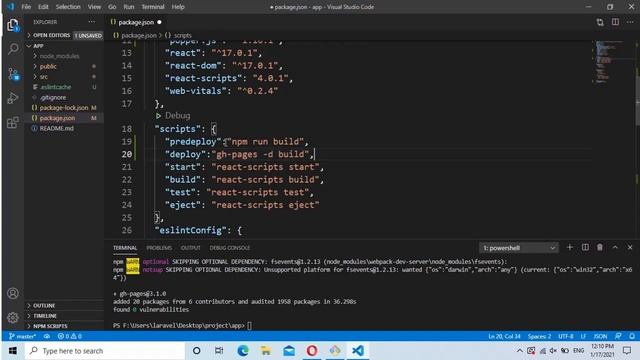The image size is (640, 360).
Task: Change indentation via Spaces: 2
Action: click(539, 336)
